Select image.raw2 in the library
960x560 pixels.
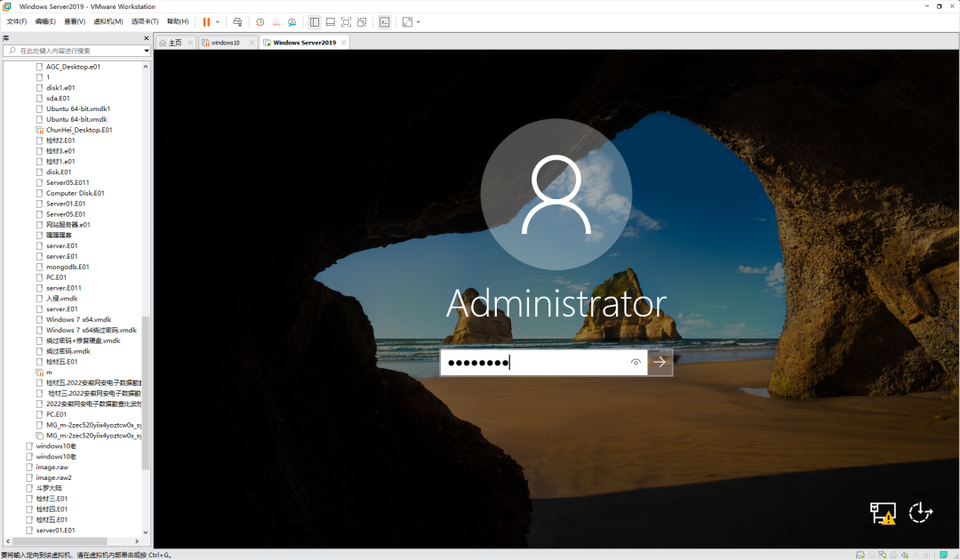(x=53, y=478)
